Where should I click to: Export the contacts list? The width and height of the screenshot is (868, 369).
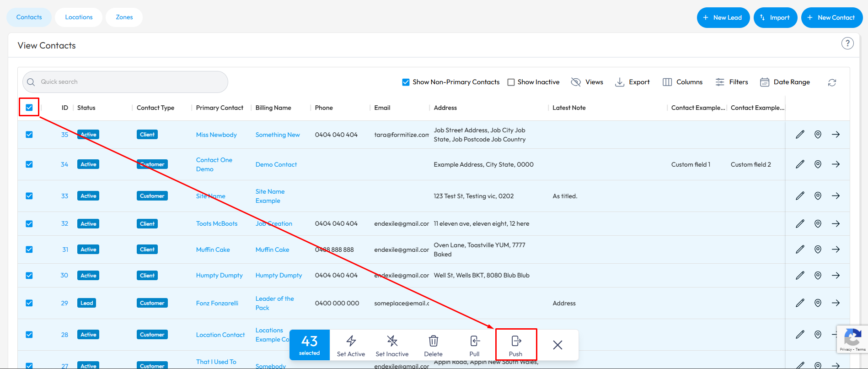(632, 82)
